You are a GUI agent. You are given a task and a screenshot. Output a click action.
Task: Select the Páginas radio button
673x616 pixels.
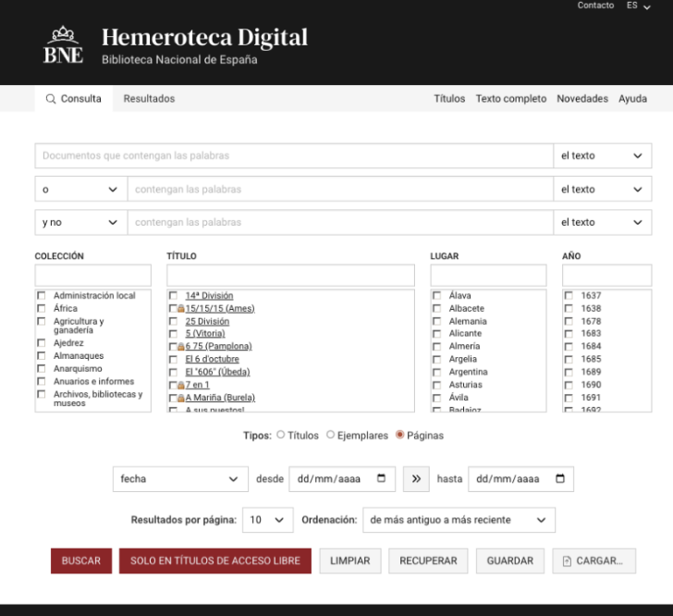click(x=399, y=435)
